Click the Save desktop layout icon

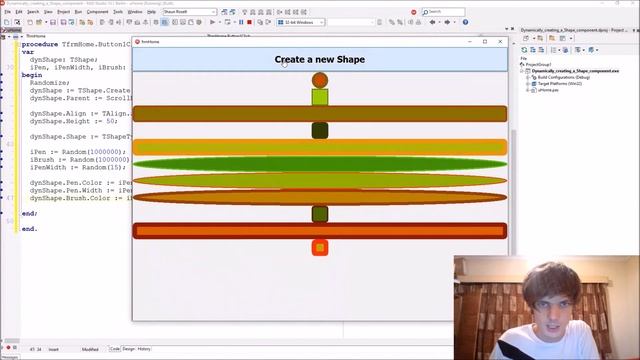pyautogui.click(x=224, y=12)
